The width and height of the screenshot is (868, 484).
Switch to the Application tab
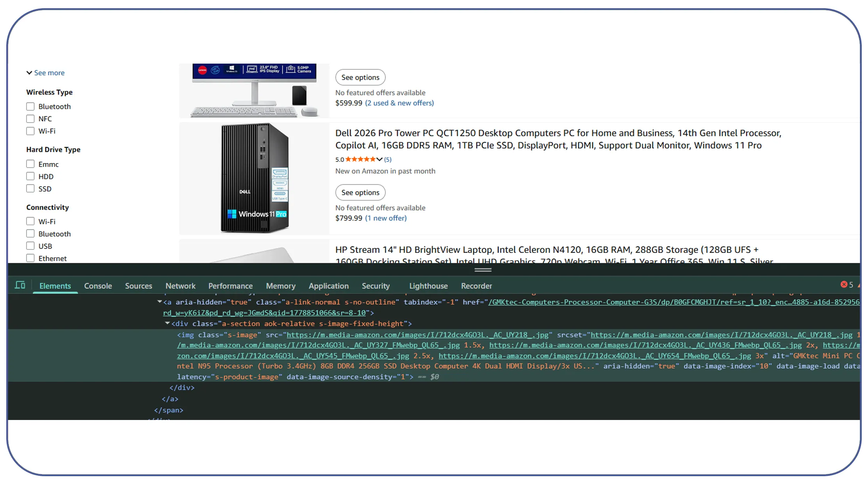[329, 286]
